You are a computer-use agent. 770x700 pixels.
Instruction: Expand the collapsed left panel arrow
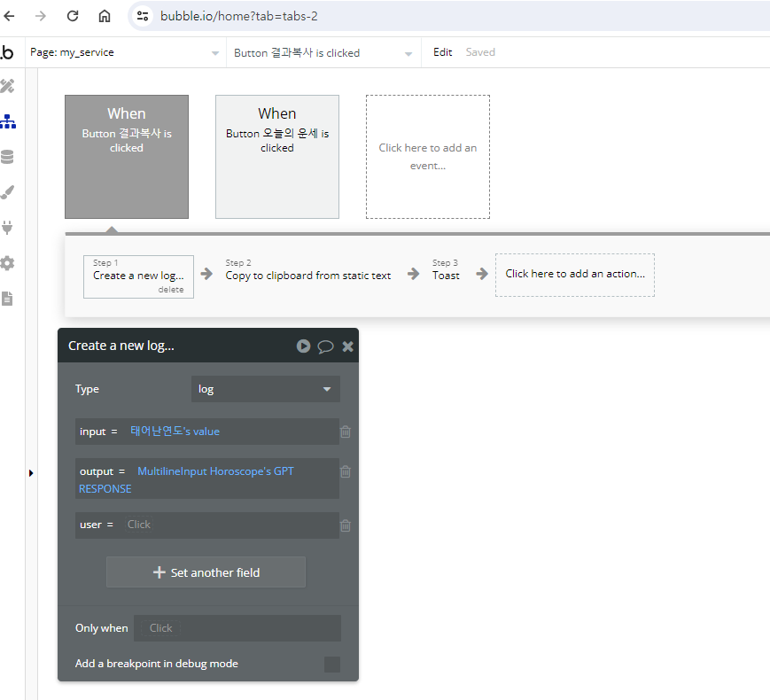(x=31, y=473)
